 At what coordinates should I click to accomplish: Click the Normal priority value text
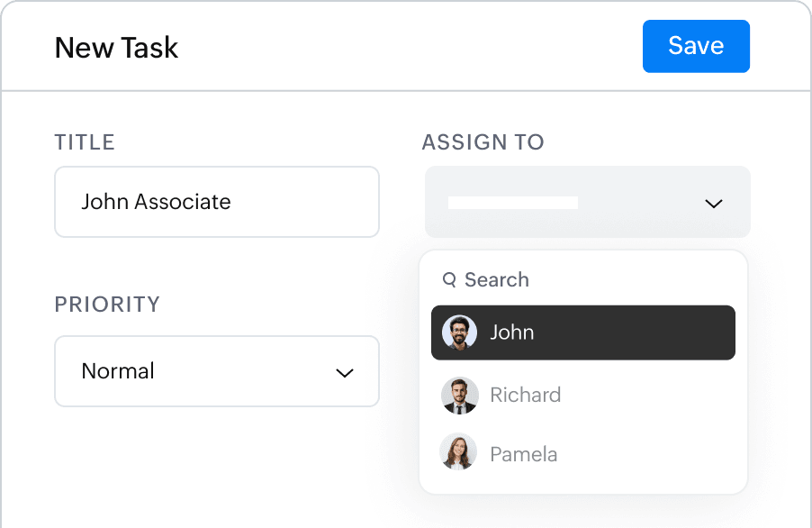(x=118, y=371)
